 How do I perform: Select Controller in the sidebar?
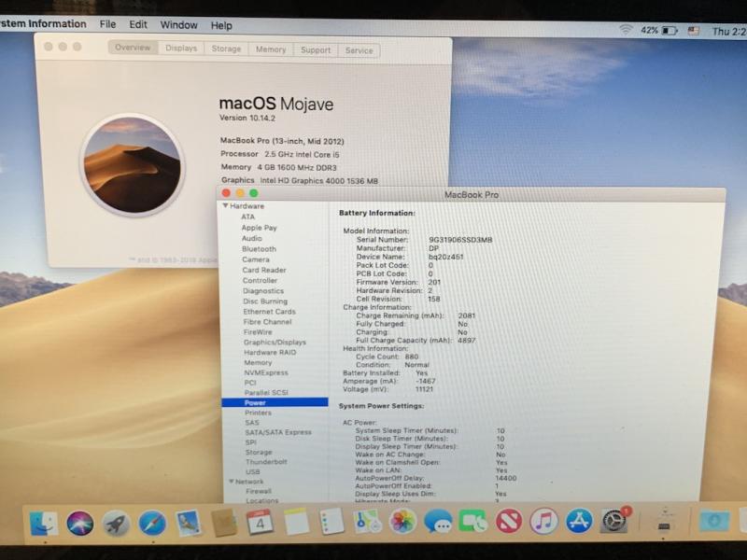260,281
